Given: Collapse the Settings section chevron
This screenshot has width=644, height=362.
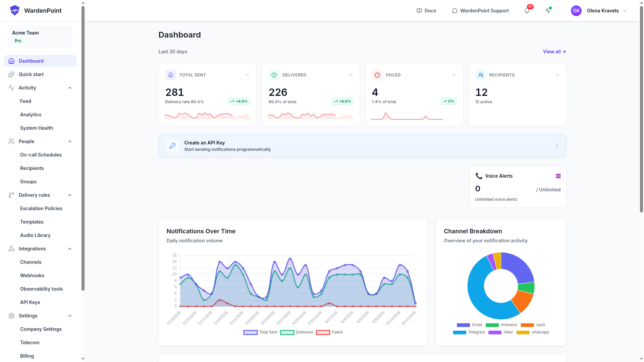Looking at the screenshot, I should 70,316.
